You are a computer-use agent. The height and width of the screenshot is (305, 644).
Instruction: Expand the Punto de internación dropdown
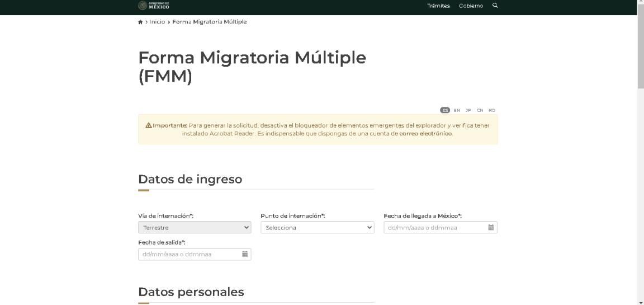pyautogui.click(x=318, y=228)
